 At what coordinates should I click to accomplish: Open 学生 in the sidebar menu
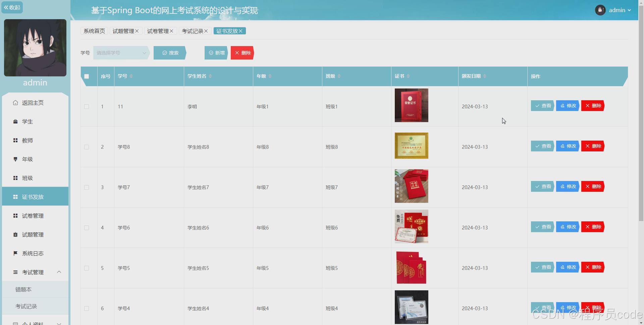pyautogui.click(x=35, y=122)
